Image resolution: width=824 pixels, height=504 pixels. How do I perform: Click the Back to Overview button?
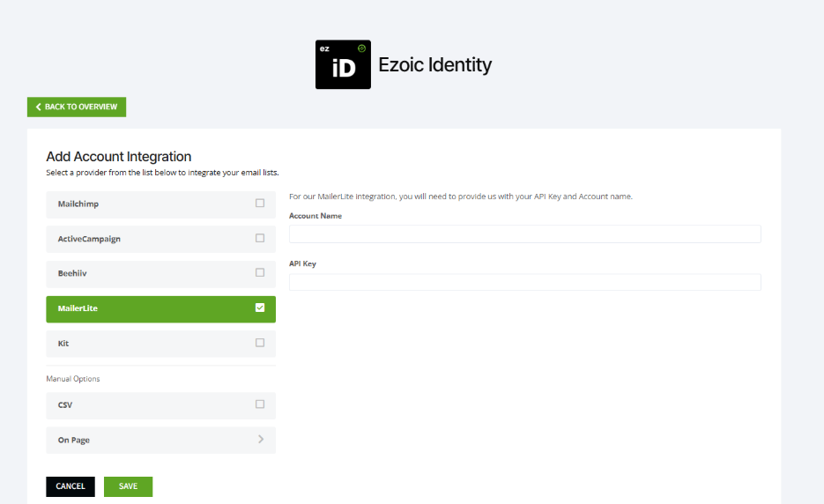click(77, 107)
